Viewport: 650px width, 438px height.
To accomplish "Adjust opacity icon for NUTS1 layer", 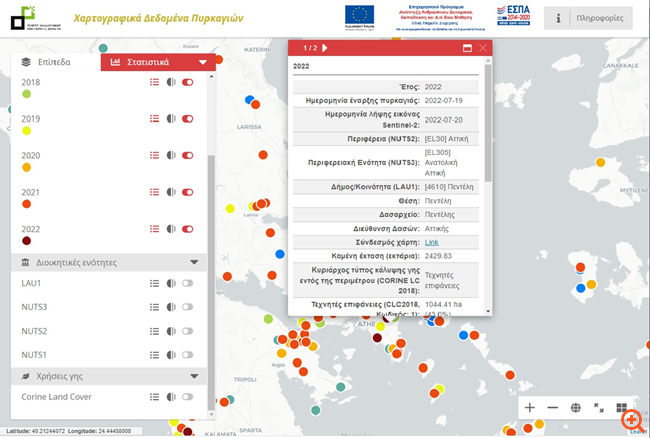I will tap(171, 355).
